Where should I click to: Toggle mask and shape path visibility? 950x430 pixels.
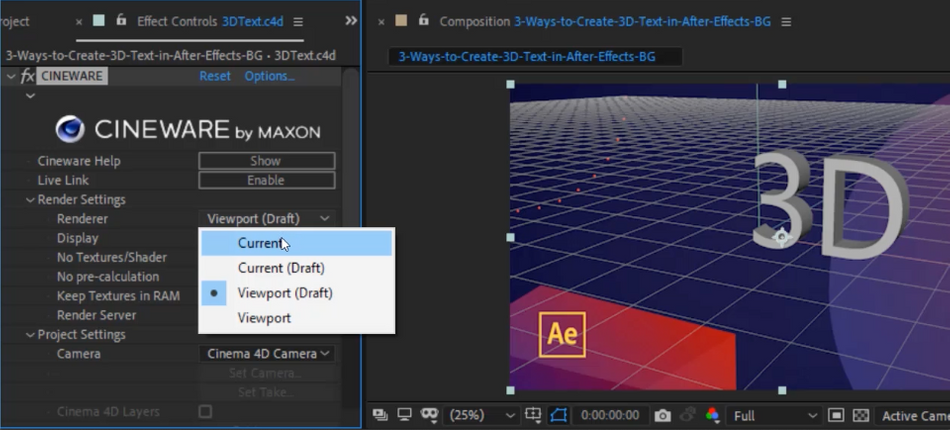coord(558,415)
